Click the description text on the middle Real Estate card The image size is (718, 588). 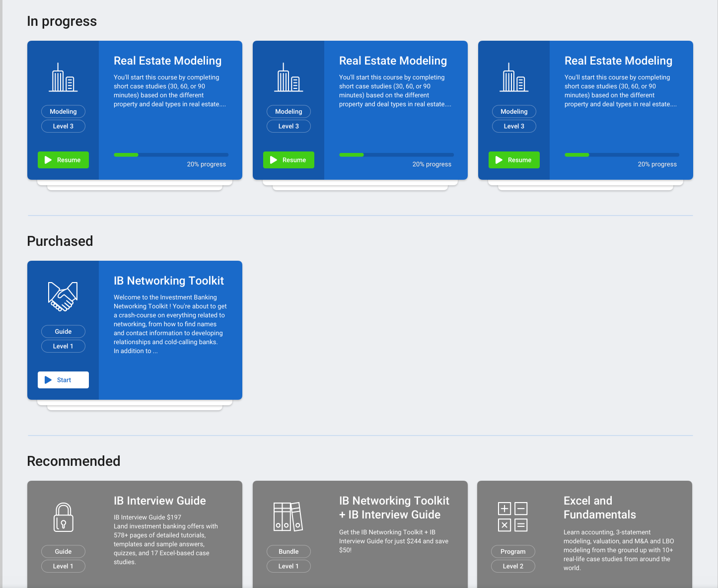395,91
